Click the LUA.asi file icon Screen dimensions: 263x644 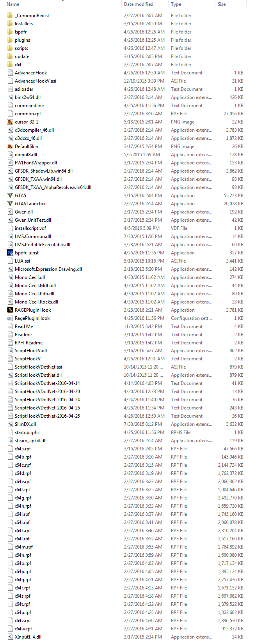tap(10, 261)
